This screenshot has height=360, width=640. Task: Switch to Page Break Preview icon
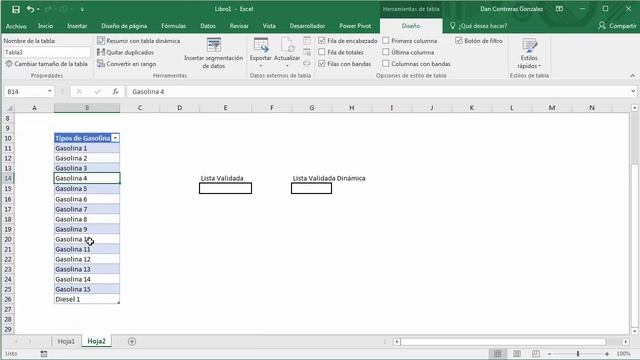(536, 353)
